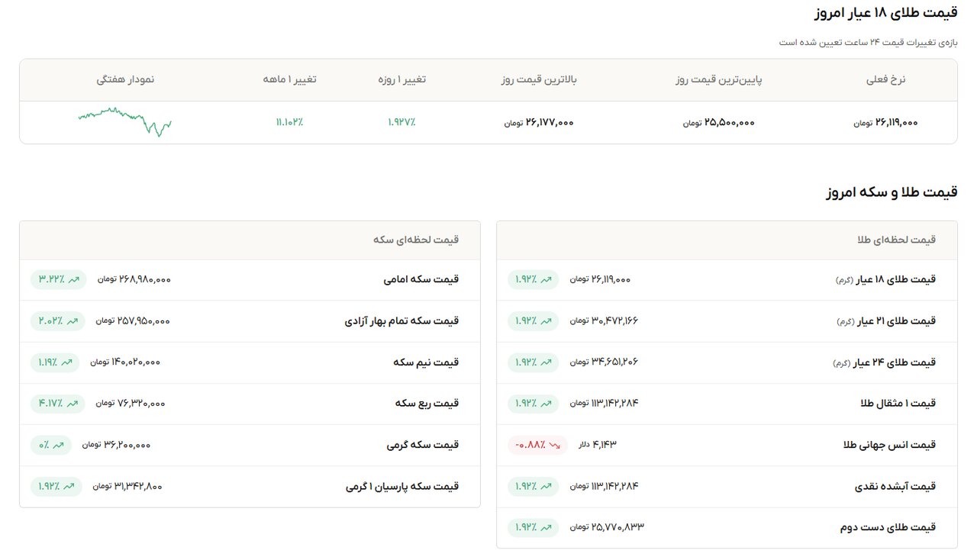
Task: Click the بالاترین قیمت روز column header
Action: pyautogui.click(x=539, y=79)
